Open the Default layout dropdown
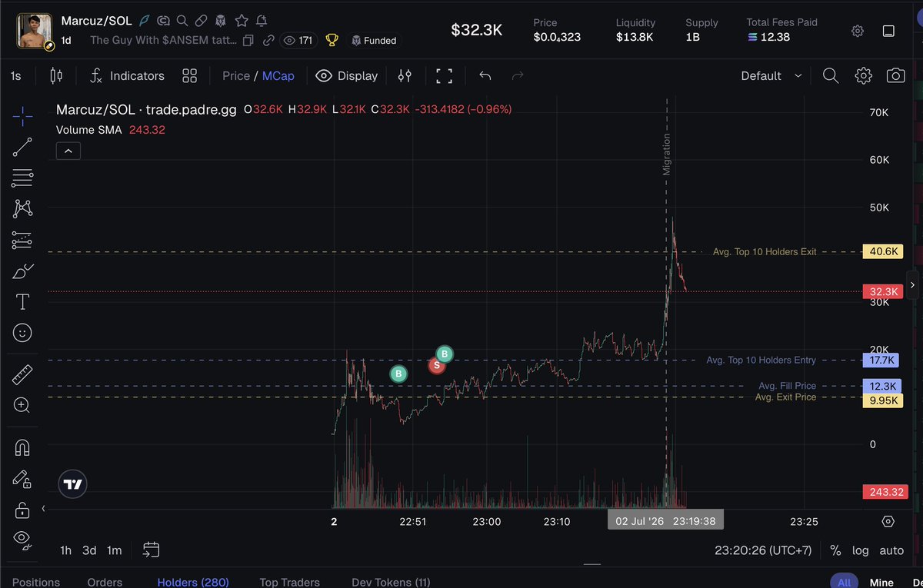 pos(771,75)
